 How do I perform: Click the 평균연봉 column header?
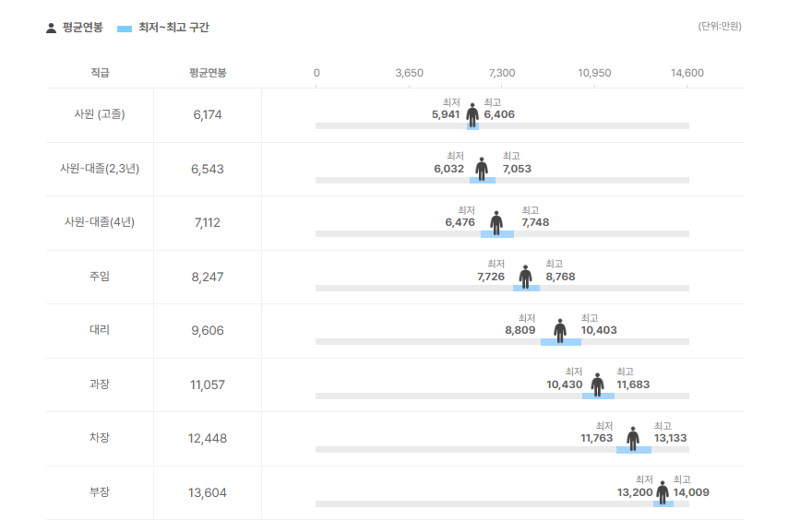(x=208, y=73)
